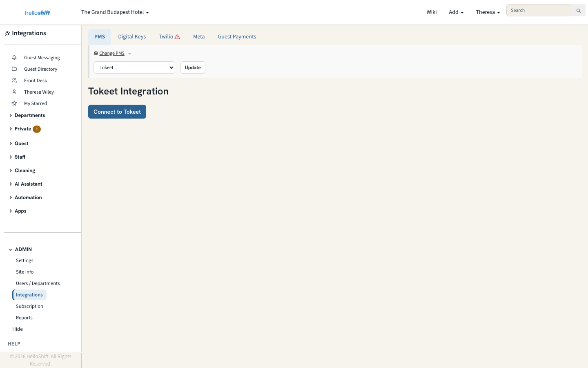Viewport: 588px width, 368px height.
Task: Expand the AI Assistant section
Action: coord(11,184)
